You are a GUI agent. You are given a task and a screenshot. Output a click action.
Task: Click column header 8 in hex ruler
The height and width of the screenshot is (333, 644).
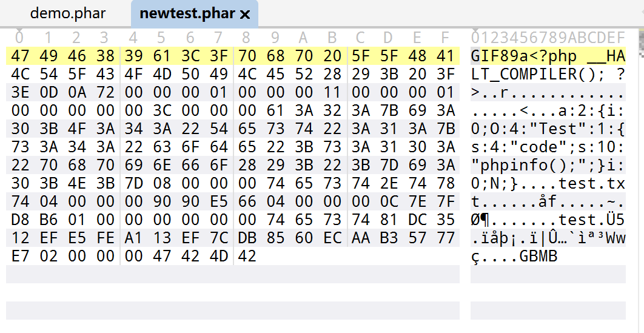pyautogui.click(x=247, y=38)
